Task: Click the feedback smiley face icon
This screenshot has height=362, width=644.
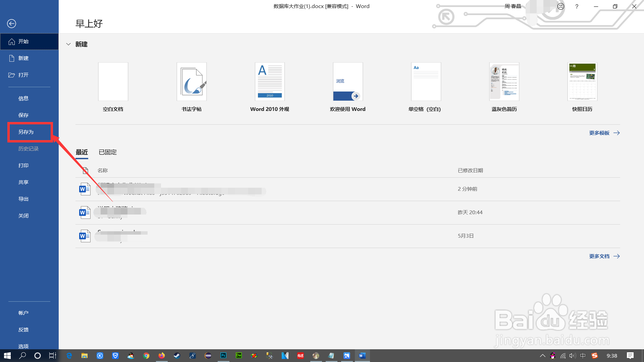Action: (x=560, y=6)
